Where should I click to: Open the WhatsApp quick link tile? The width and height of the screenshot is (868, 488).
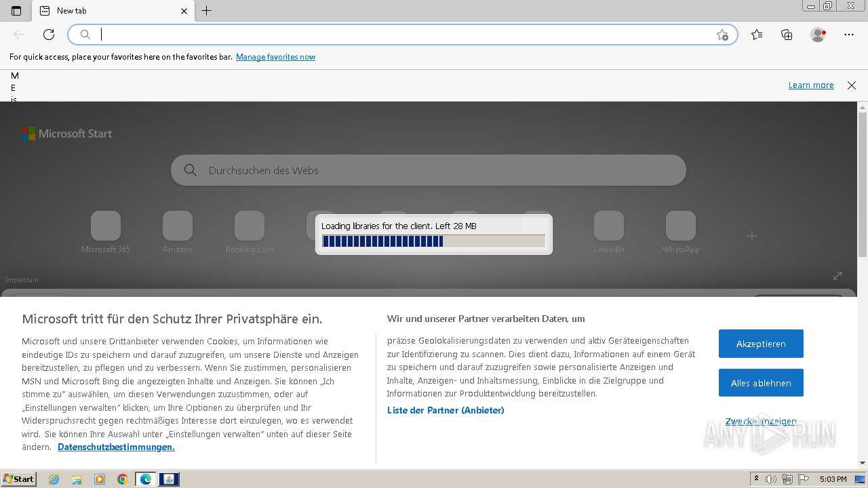tap(681, 232)
